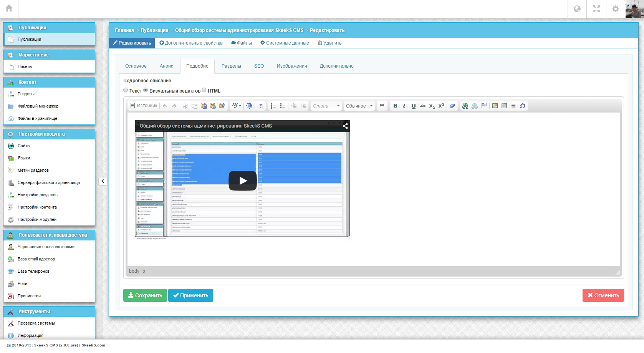Screen dimensions: 644x353
Task: Collapse the Контент sidebar section header
Action: click(x=49, y=82)
